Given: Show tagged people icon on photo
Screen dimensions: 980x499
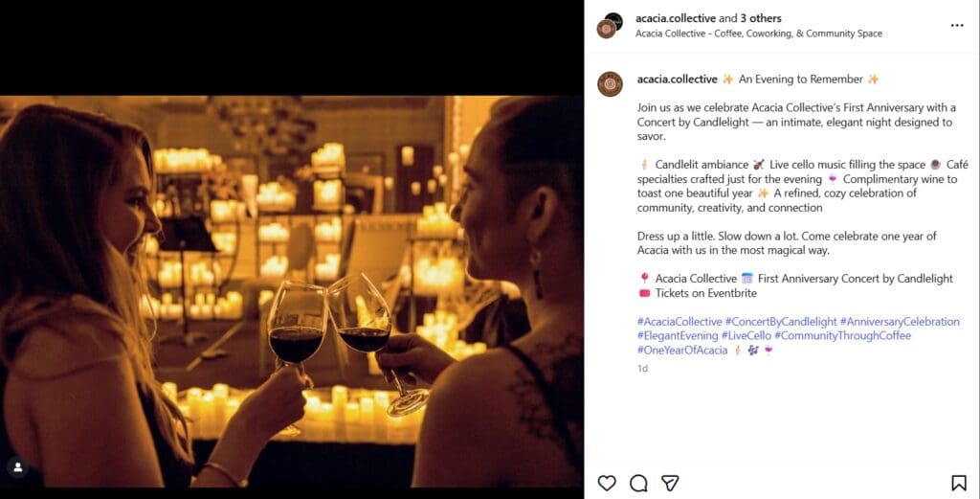Looking at the screenshot, I should [16, 467].
